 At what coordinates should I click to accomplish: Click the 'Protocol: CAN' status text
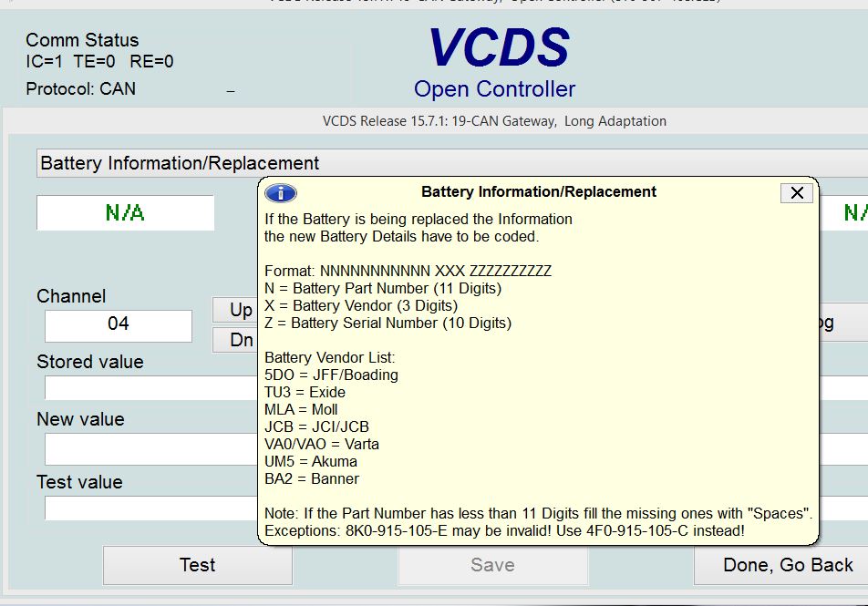pyautogui.click(x=81, y=89)
